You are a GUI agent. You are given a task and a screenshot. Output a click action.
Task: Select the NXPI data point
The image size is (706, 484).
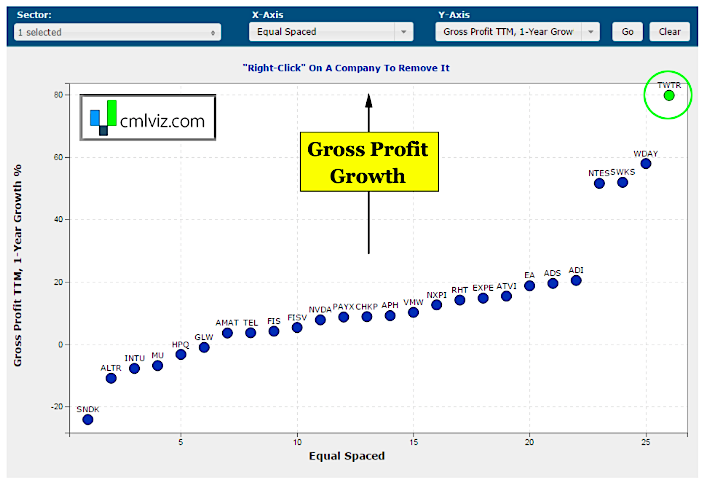click(436, 305)
